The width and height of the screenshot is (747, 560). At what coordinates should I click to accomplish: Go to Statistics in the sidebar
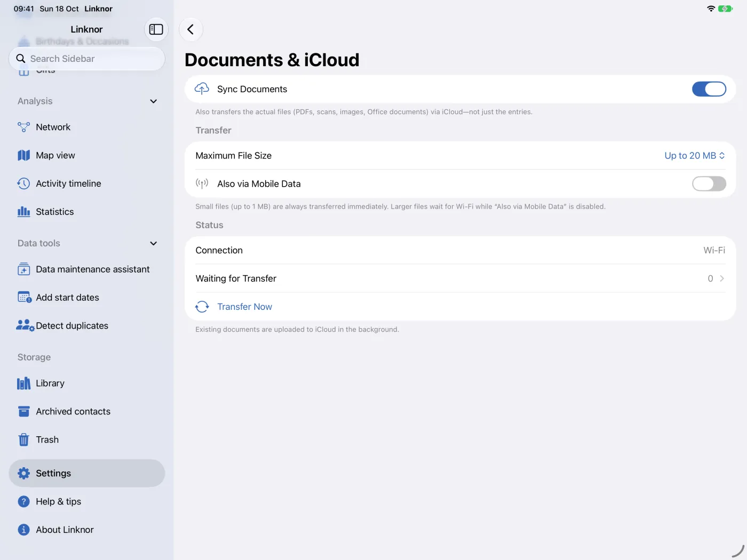(87, 212)
